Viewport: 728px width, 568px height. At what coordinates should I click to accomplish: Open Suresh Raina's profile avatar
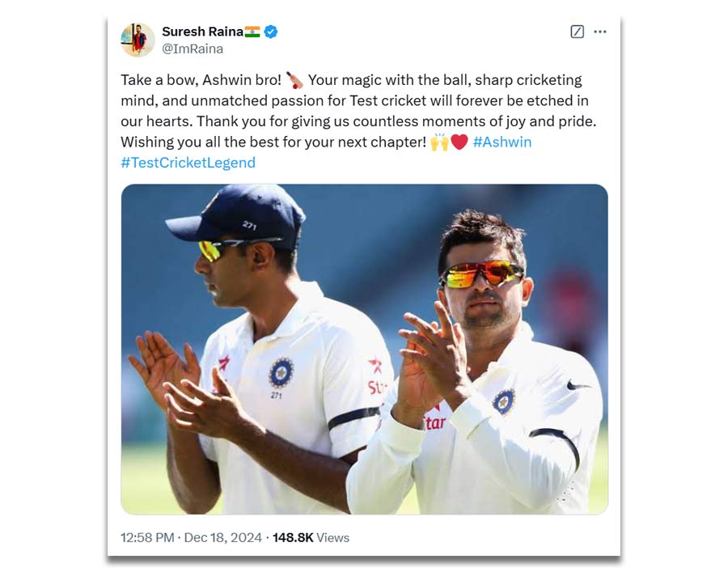(x=138, y=40)
